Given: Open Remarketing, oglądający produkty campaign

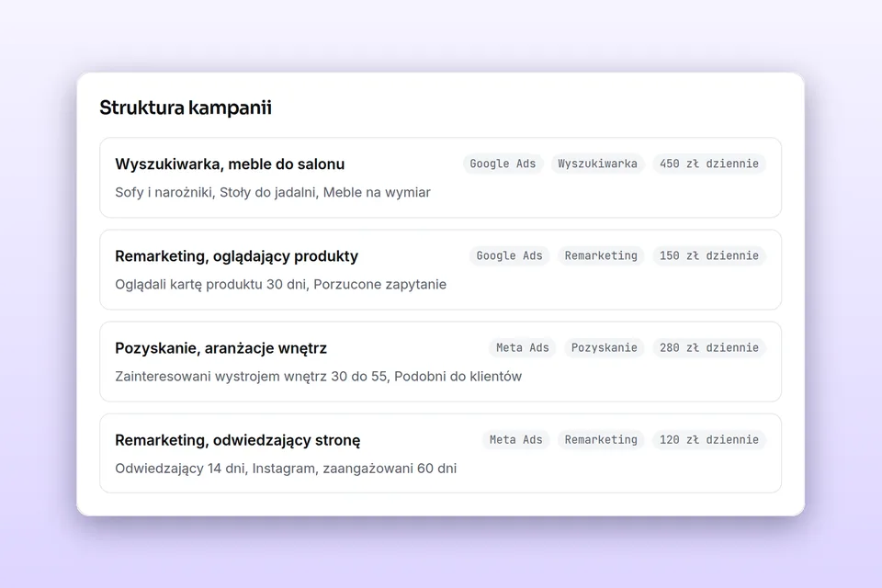Looking at the screenshot, I should click(440, 269).
